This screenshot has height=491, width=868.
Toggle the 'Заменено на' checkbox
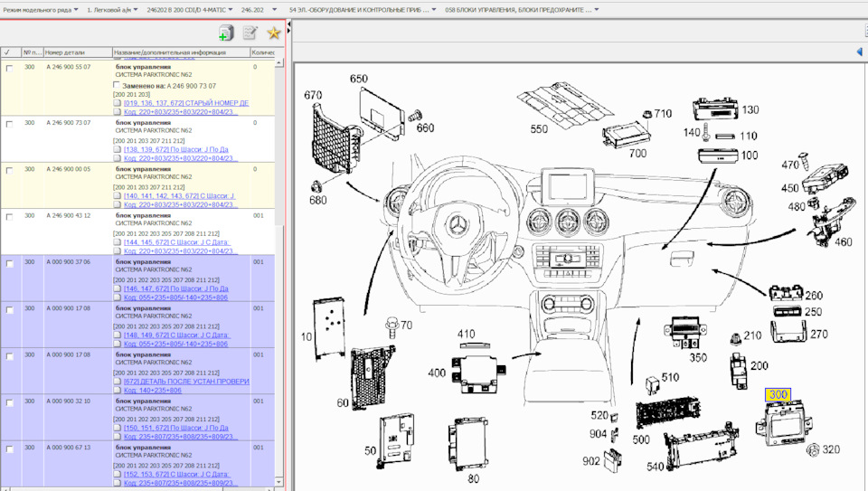118,85
